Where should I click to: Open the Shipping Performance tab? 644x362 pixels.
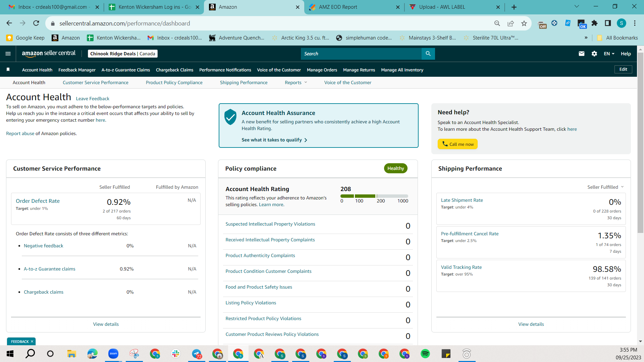tap(244, 82)
